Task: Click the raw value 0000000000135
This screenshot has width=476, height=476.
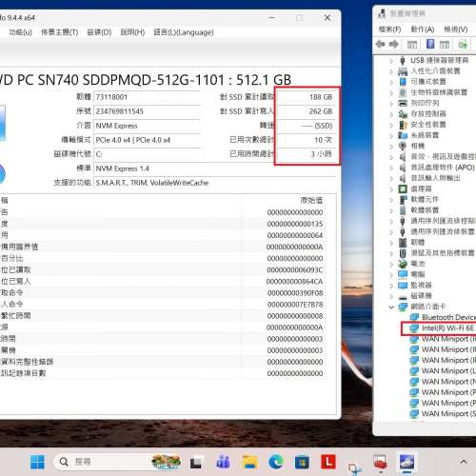Action: (295, 224)
